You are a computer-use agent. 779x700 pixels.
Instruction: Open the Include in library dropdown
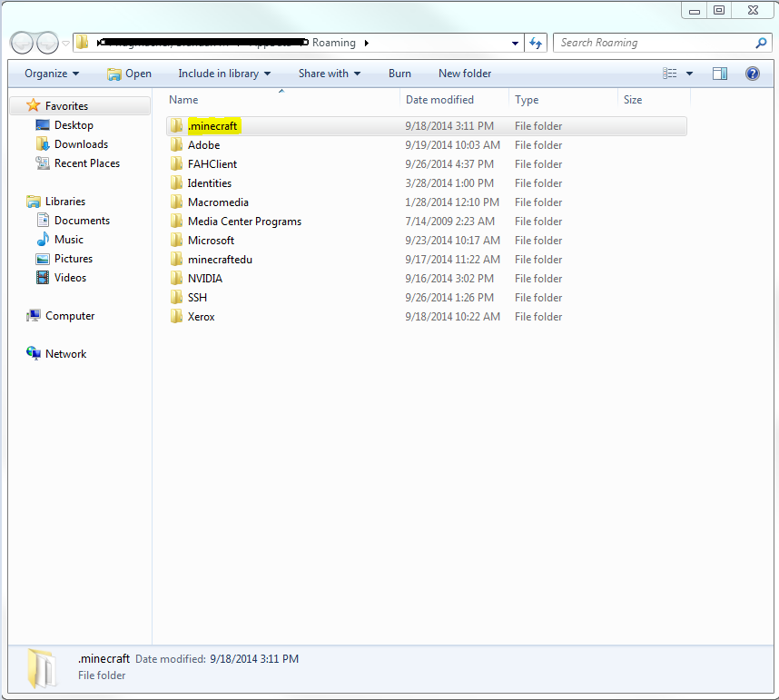[x=224, y=74]
